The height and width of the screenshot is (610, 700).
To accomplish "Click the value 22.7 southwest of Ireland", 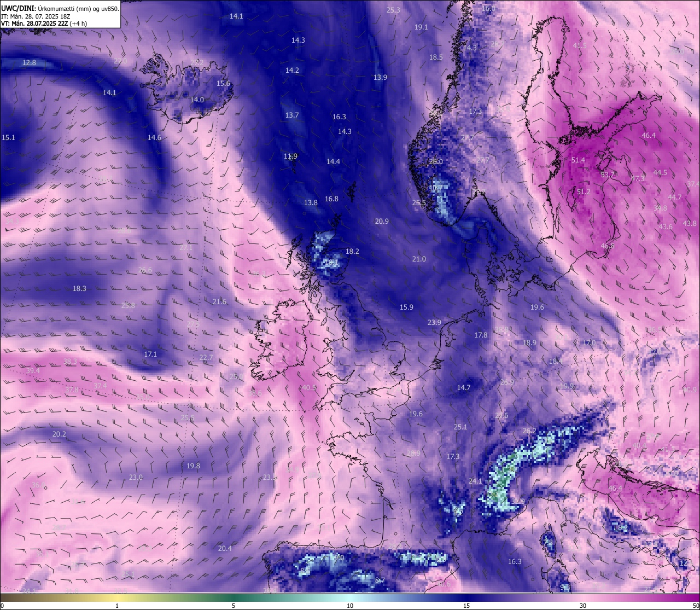I will [x=206, y=358].
